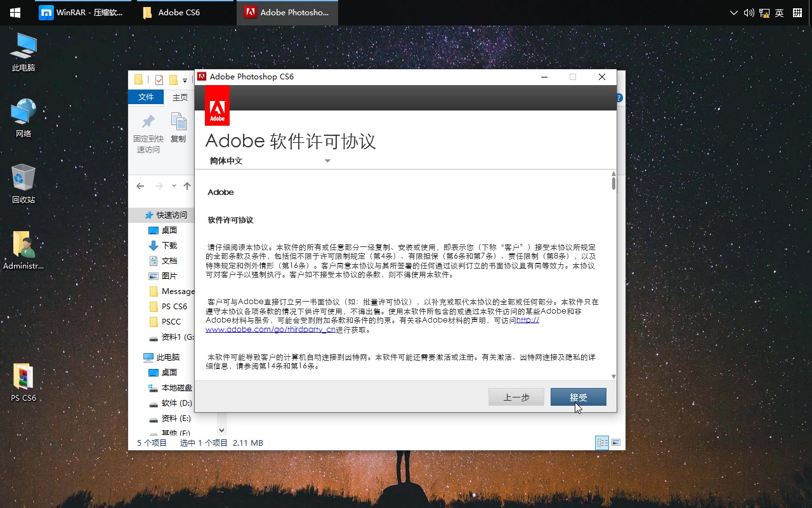Click the license agreement scrollbar thumb
Viewport: 812px width, 508px height.
[x=613, y=184]
